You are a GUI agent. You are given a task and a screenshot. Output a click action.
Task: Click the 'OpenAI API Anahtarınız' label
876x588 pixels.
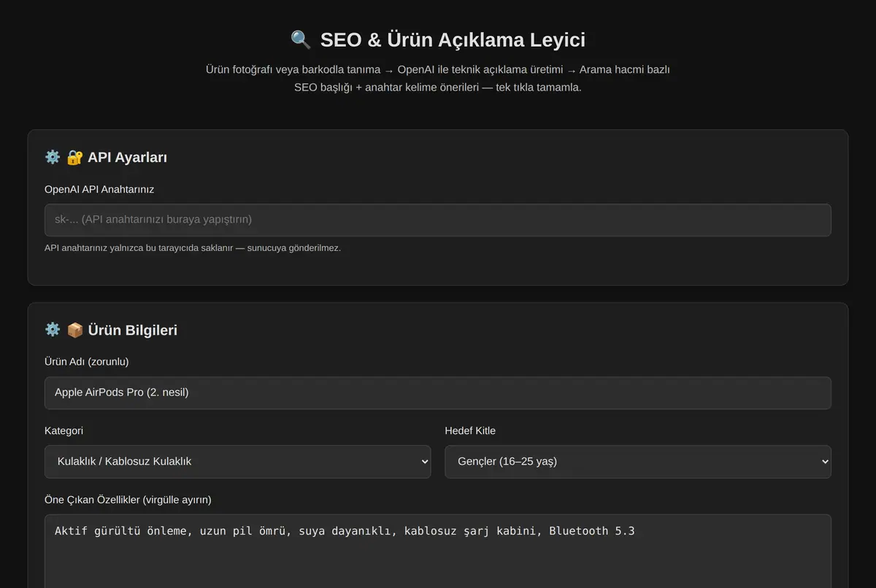99,189
